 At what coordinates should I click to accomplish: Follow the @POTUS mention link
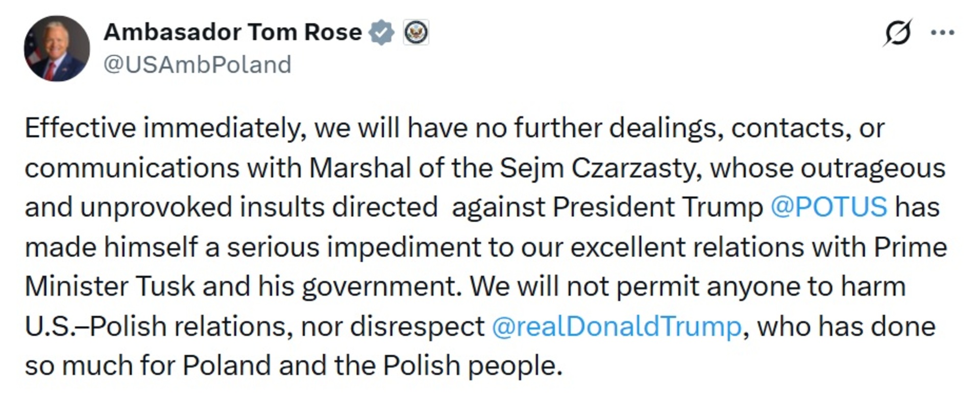[x=828, y=207]
